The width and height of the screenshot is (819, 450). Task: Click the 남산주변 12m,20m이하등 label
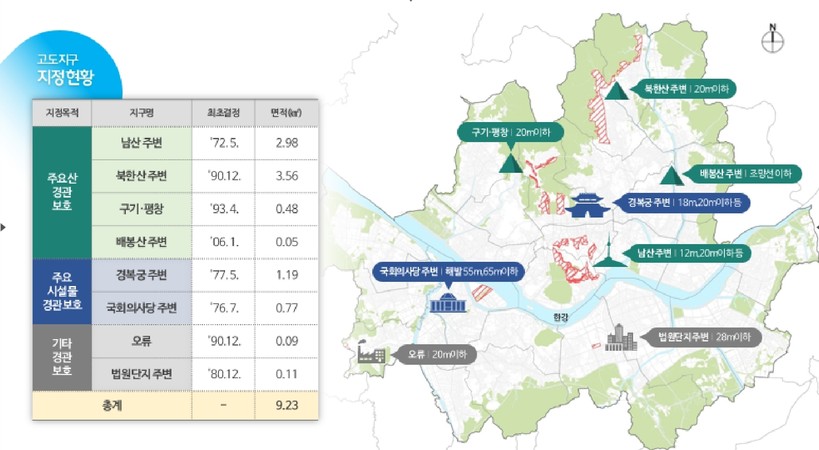[683, 253]
